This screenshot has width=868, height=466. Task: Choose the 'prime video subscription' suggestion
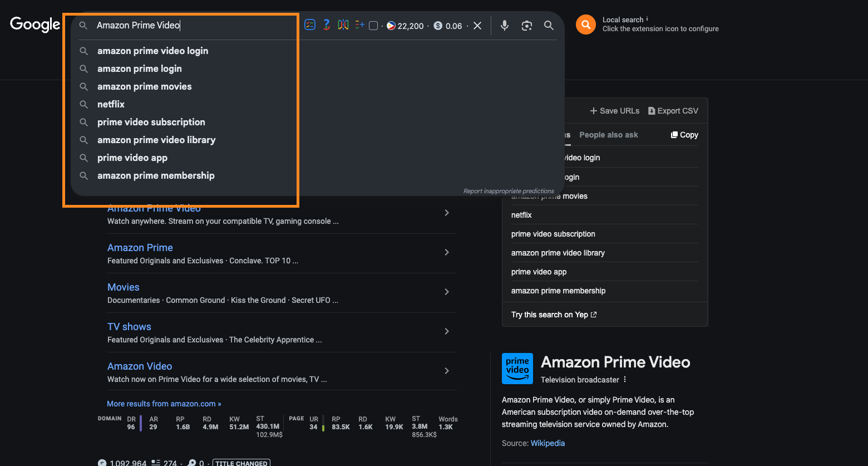pyautogui.click(x=151, y=122)
